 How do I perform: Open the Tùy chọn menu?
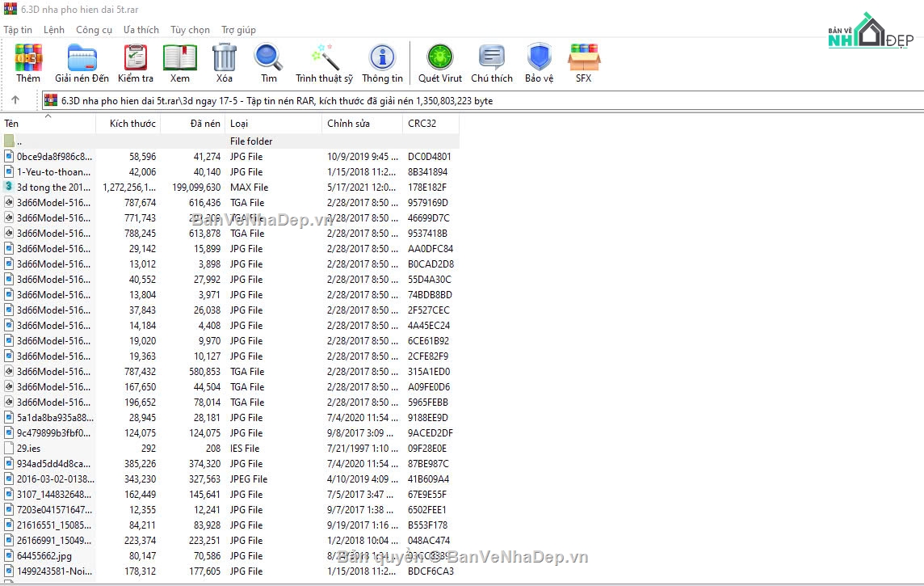[x=190, y=30]
